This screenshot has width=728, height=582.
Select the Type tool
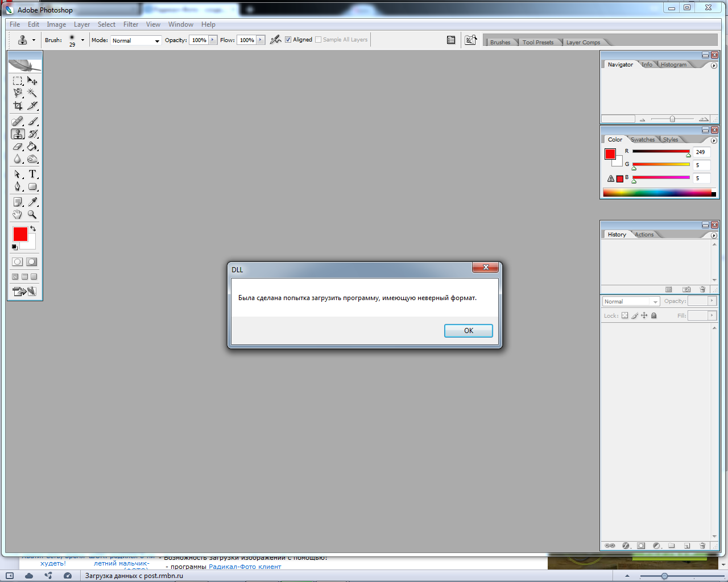pyautogui.click(x=32, y=174)
